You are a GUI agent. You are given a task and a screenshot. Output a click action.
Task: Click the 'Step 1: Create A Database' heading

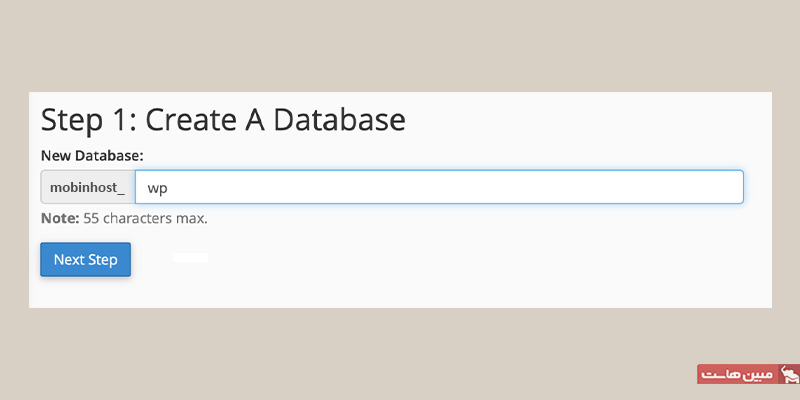coord(223,119)
